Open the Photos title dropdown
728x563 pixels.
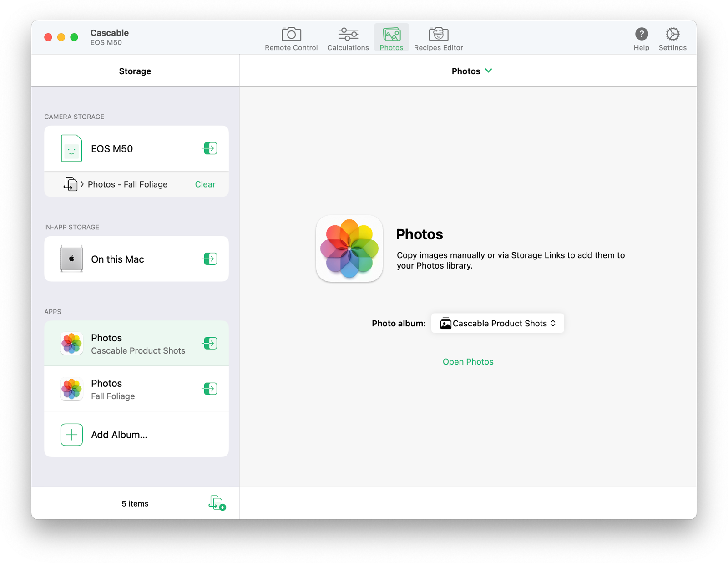472,71
